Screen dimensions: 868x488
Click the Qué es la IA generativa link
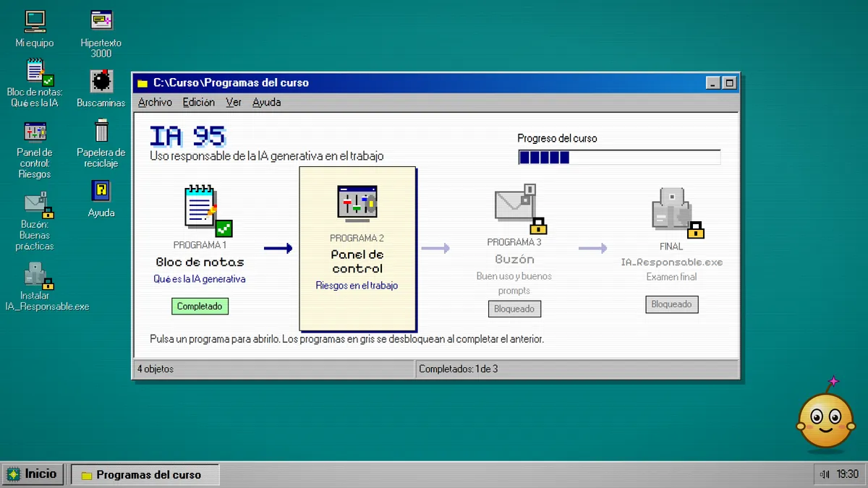[200, 279]
